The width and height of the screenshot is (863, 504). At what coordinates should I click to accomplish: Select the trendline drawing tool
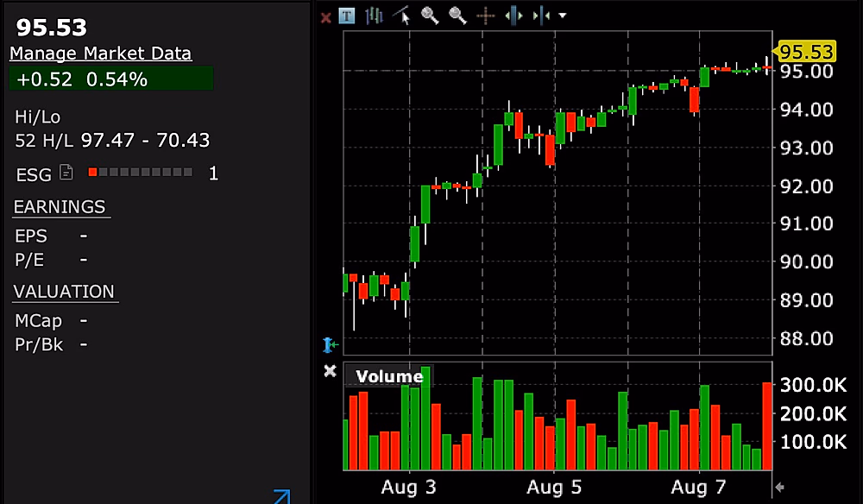coord(402,16)
